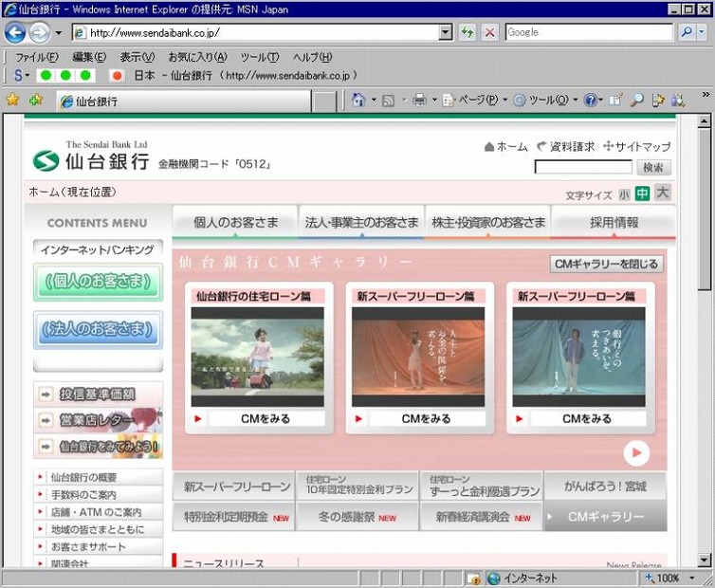The image size is (715, 588).
Task: Click the toolbar overflow chevron
Action: pyautogui.click(x=706, y=95)
